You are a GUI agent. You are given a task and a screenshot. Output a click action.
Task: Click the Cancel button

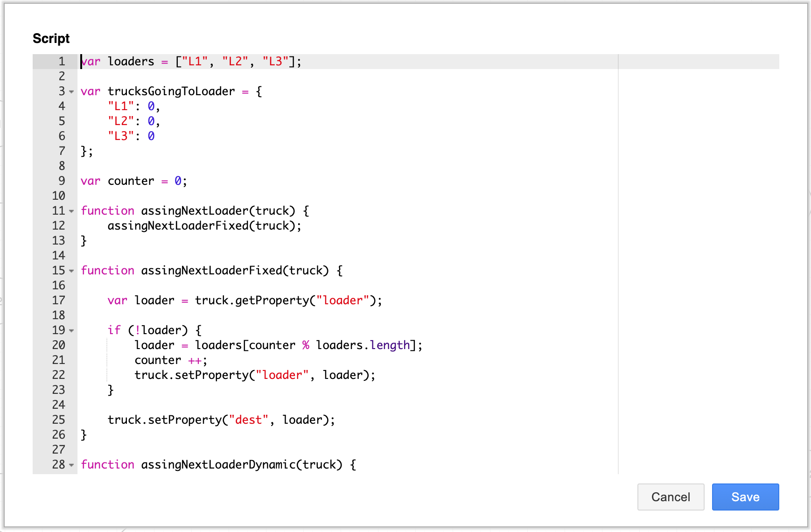pyautogui.click(x=671, y=497)
